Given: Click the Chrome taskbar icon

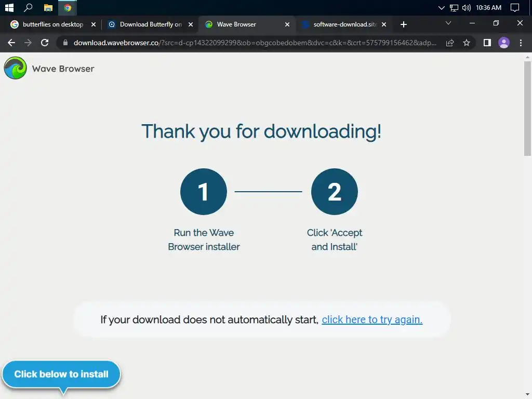Looking at the screenshot, I should (68, 7).
